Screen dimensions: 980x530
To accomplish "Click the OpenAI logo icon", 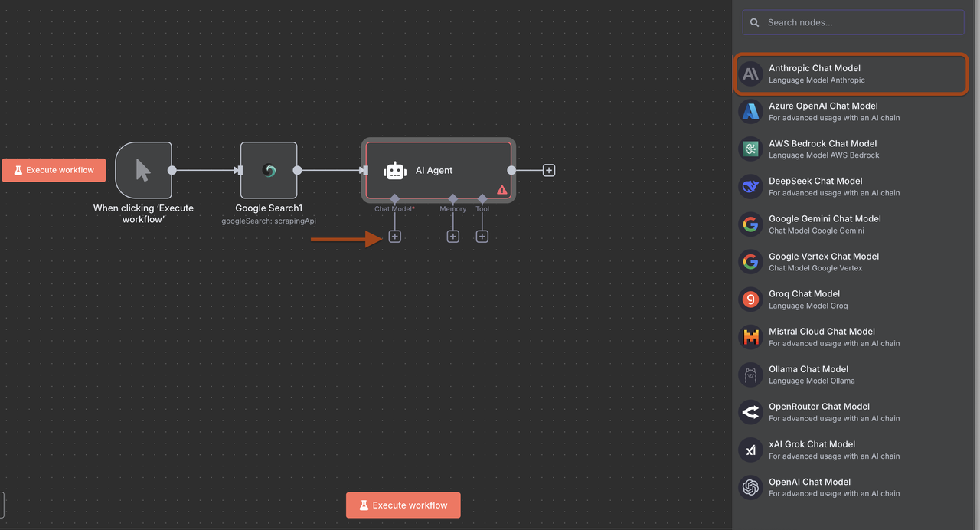I will pos(750,487).
